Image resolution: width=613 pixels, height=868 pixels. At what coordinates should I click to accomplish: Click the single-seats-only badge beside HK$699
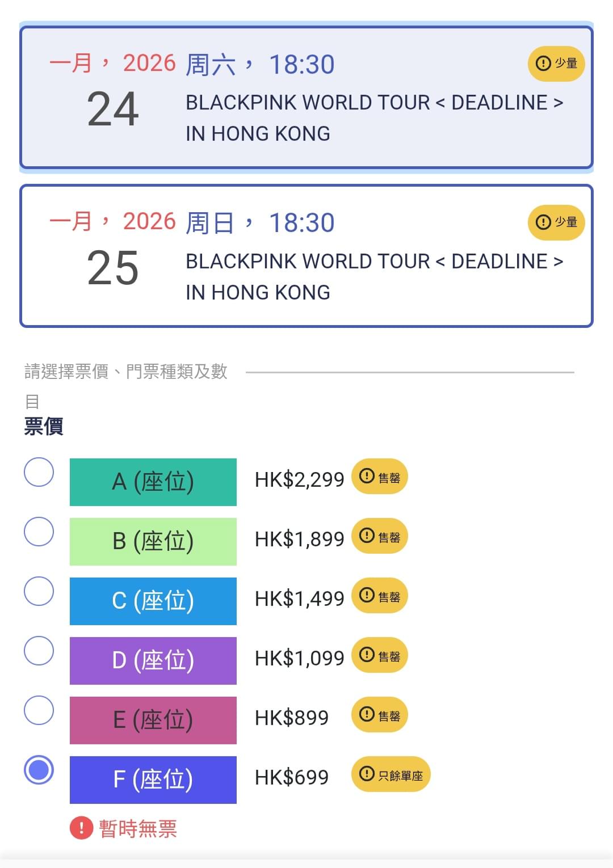pos(391,774)
